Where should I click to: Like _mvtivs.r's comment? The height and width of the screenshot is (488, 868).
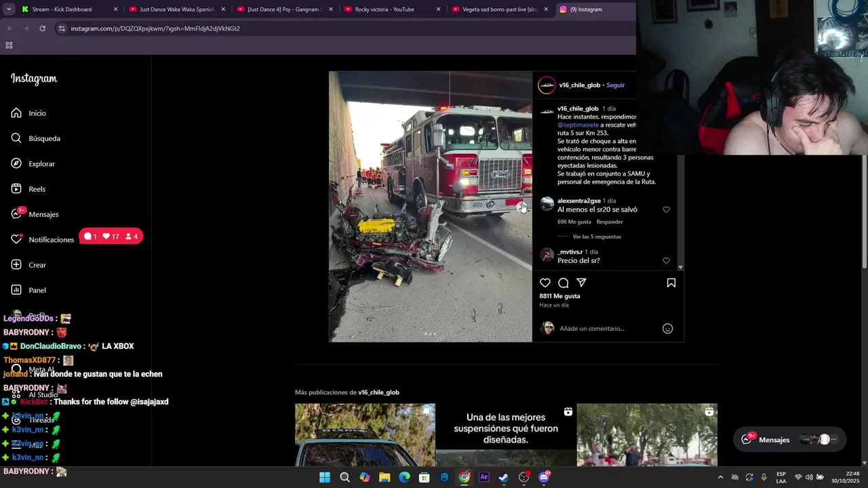tap(666, 260)
